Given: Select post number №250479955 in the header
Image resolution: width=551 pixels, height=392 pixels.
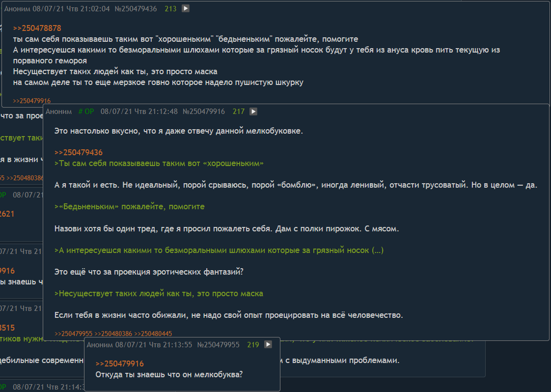Looking at the screenshot, I should tap(218, 345).
